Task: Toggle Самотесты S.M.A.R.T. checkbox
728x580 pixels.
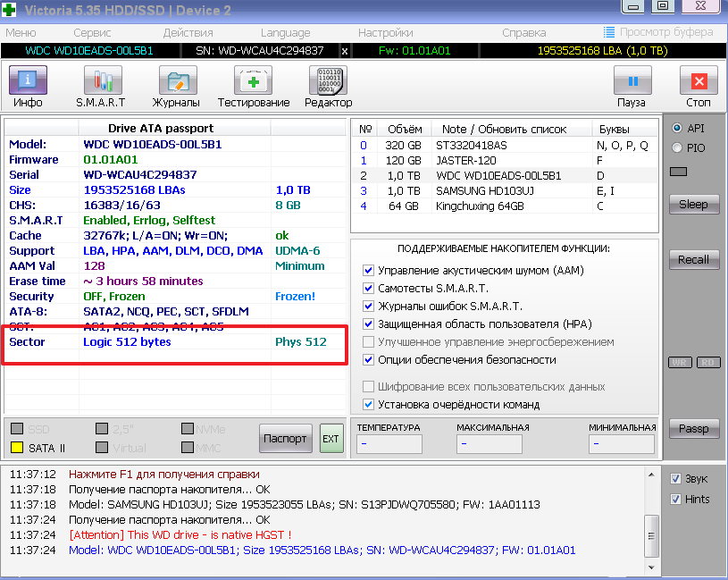Action: (368, 289)
